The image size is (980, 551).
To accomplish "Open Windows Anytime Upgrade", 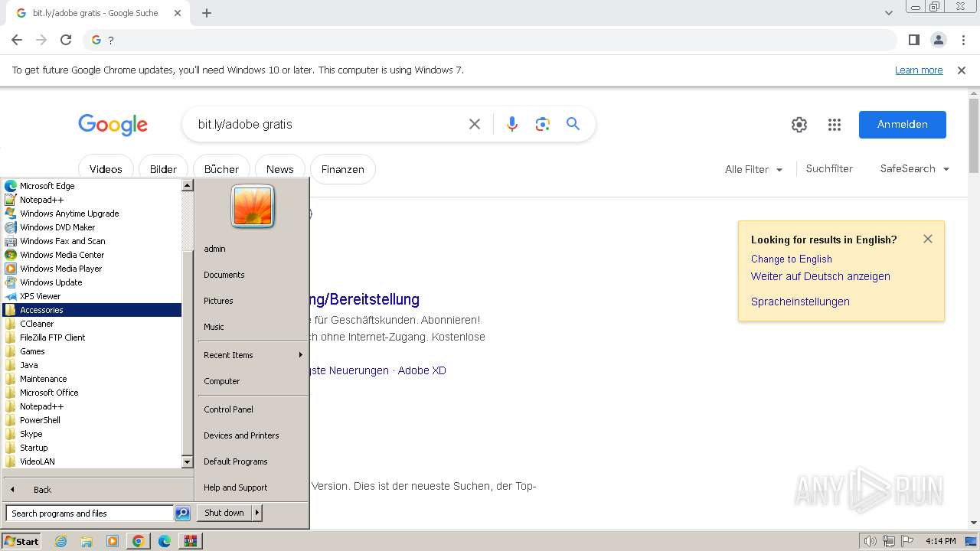I will [92, 214].
